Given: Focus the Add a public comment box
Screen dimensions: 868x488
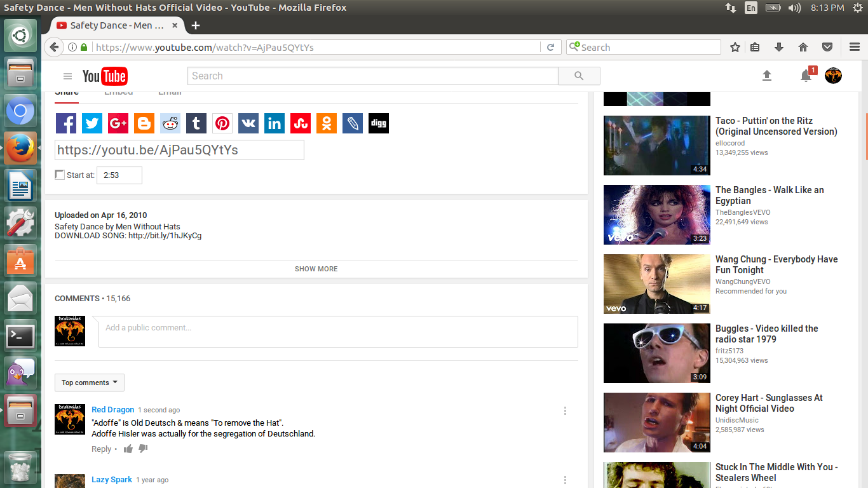Looking at the screenshot, I should (338, 332).
